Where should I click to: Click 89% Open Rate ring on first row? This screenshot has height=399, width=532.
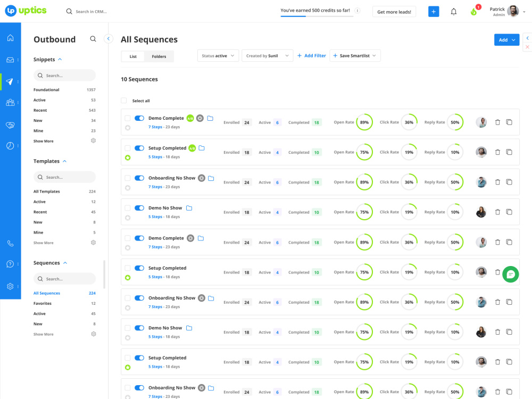coord(364,122)
